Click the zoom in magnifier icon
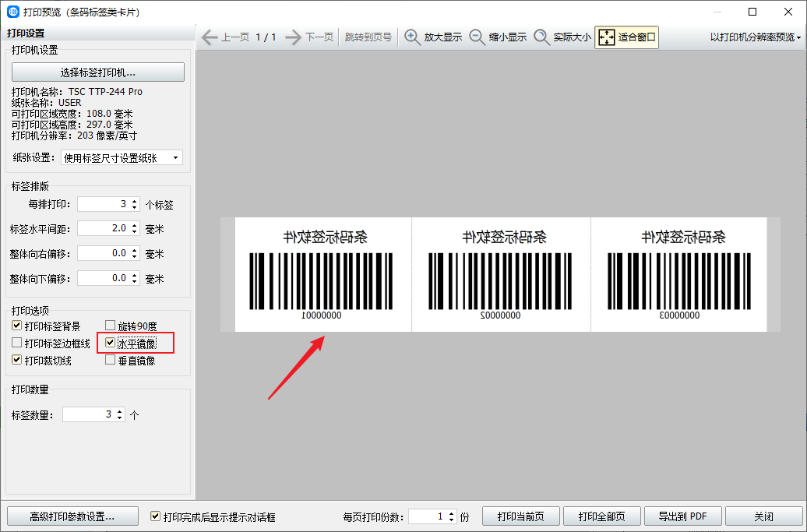Viewport: 807px width, 532px height. (412, 37)
